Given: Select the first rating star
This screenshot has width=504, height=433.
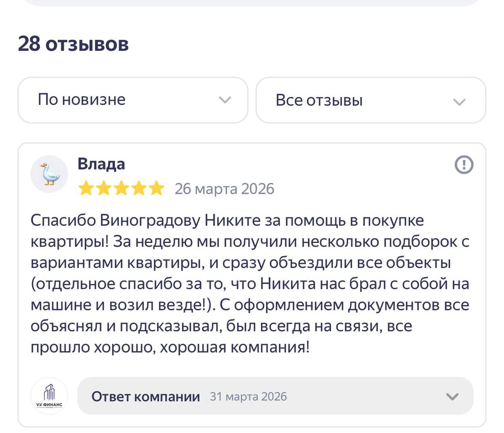Looking at the screenshot, I should 85,188.
